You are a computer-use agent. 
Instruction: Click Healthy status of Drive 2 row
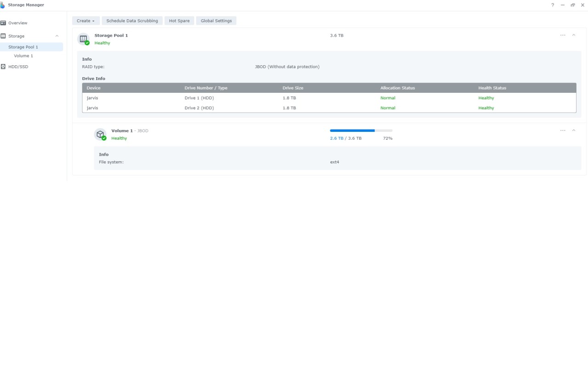coord(486,108)
